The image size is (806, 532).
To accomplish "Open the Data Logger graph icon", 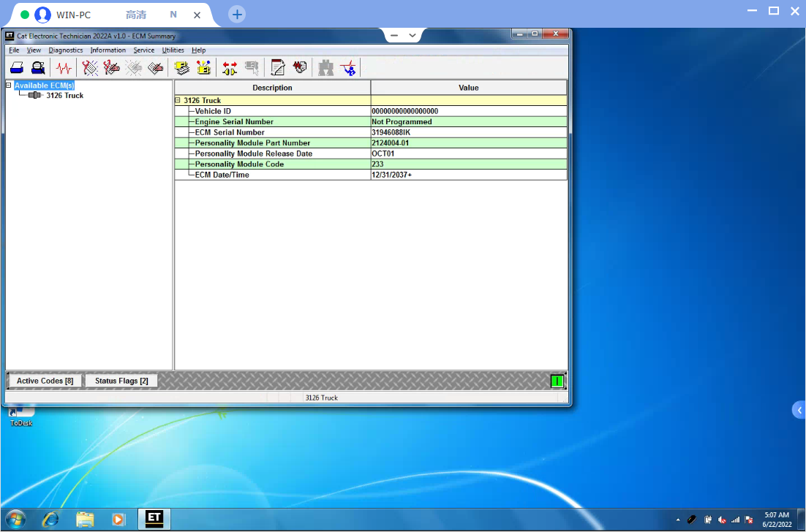I will coord(300,68).
